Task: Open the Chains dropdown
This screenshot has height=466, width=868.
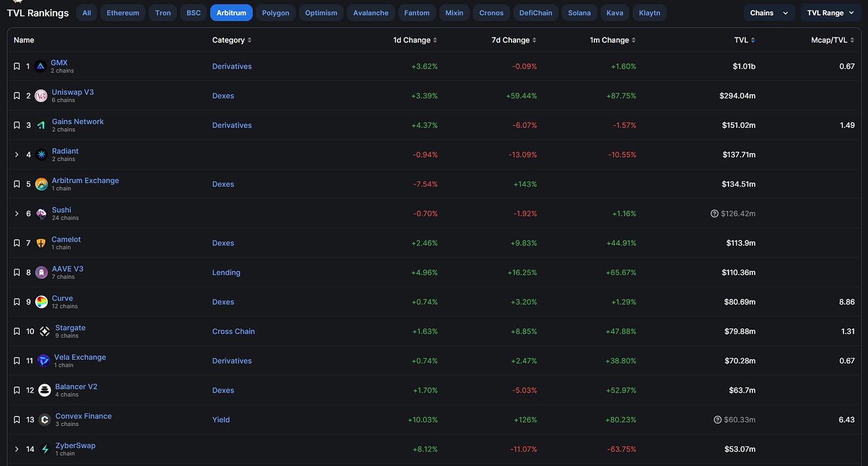Action: 769,13
